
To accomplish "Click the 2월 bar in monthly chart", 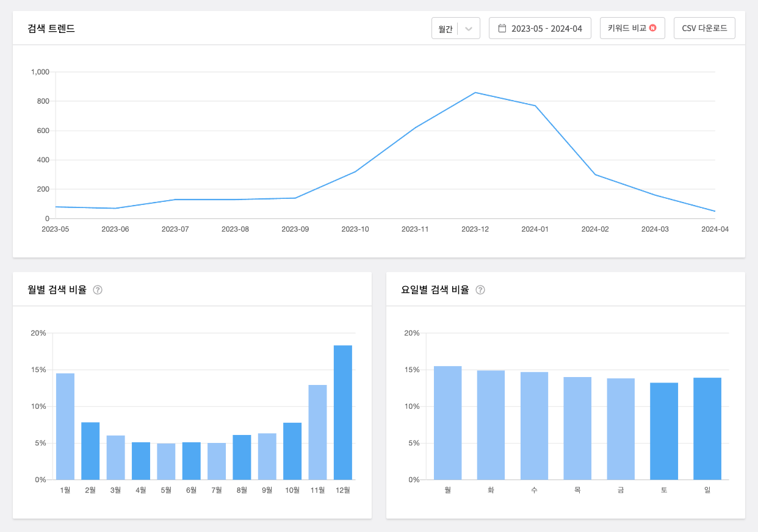I will pyautogui.click(x=90, y=451).
